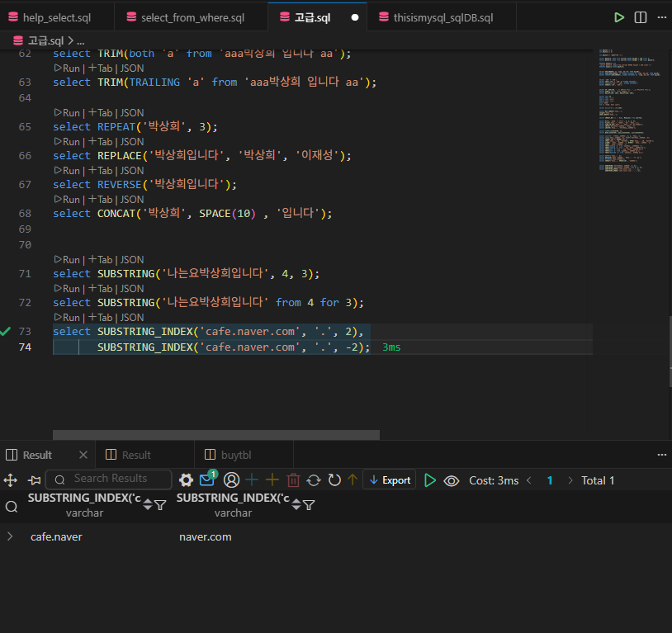Select cell naver.com
Screen dimensions: 672x633
coord(206,536)
